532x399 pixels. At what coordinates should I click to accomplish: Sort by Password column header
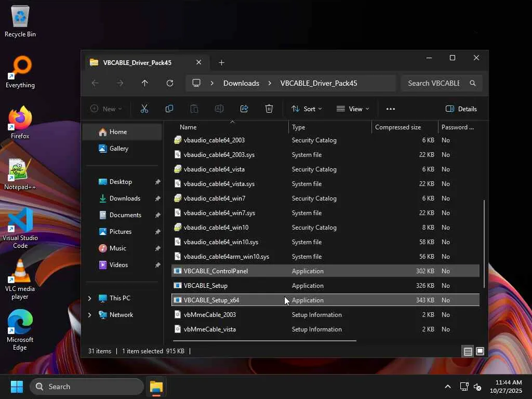click(459, 127)
